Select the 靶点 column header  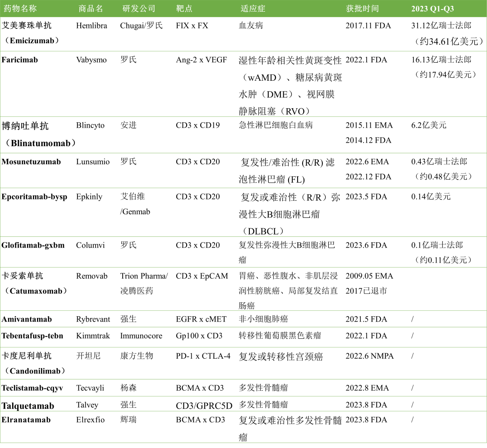click(184, 9)
